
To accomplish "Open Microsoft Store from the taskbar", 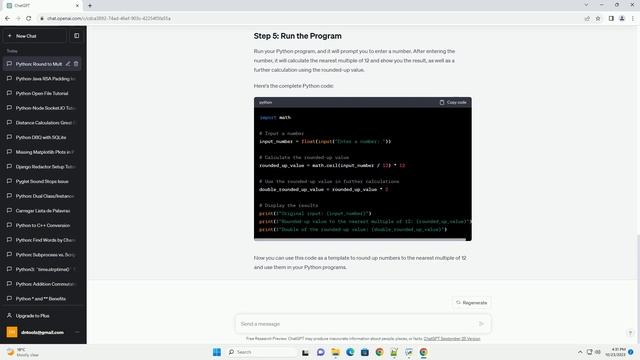I will click(364, 352).
